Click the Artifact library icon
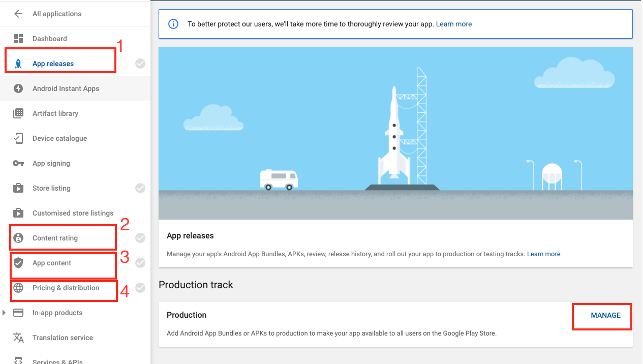The width and height of the screenshot is (643, 364). [18, 113]
